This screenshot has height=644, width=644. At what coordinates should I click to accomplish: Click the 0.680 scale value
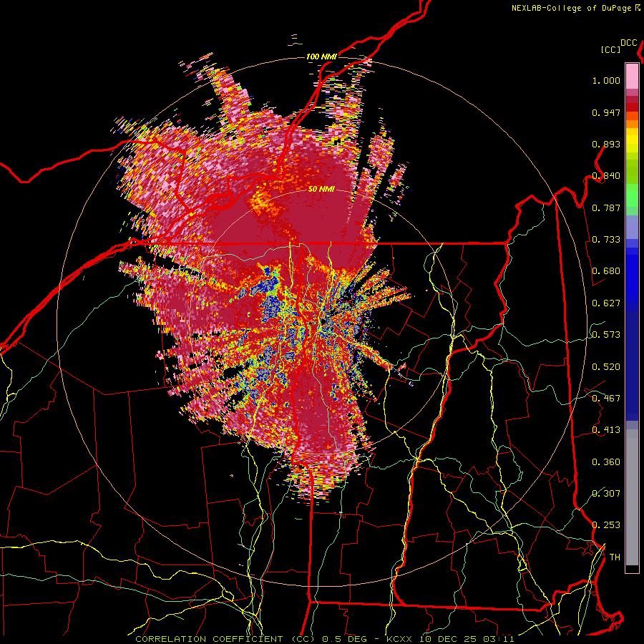(x=606, y=271)
